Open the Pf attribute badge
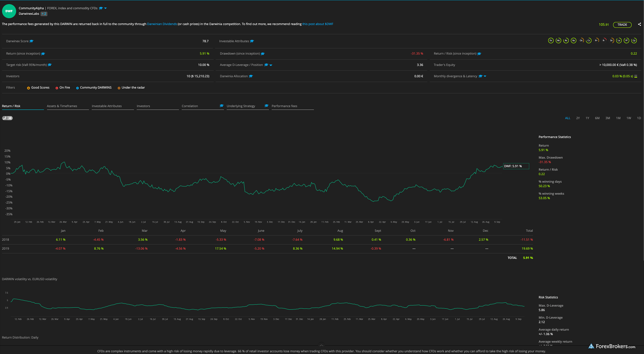The width and height of the screenshot is (644, 354). [626, 41]
